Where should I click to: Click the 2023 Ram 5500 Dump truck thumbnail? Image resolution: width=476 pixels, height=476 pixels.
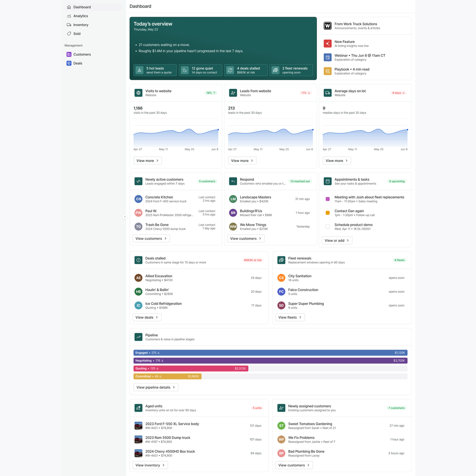point(138,440)
